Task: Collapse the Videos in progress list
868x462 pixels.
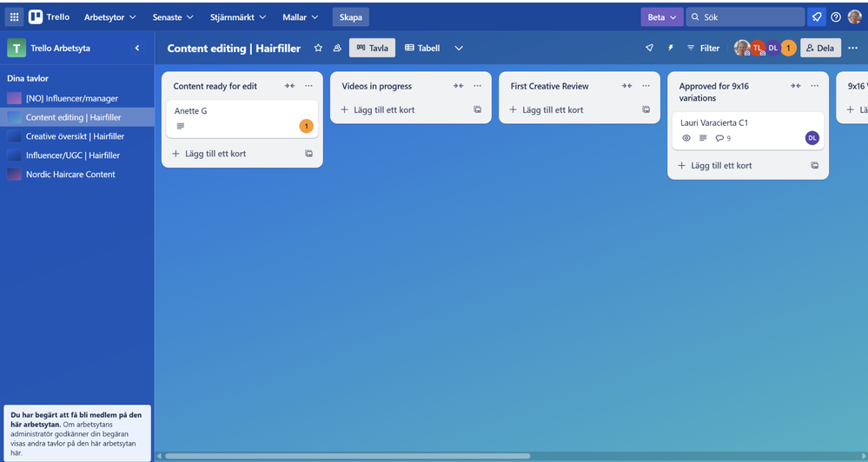Action: click(459, 86)
